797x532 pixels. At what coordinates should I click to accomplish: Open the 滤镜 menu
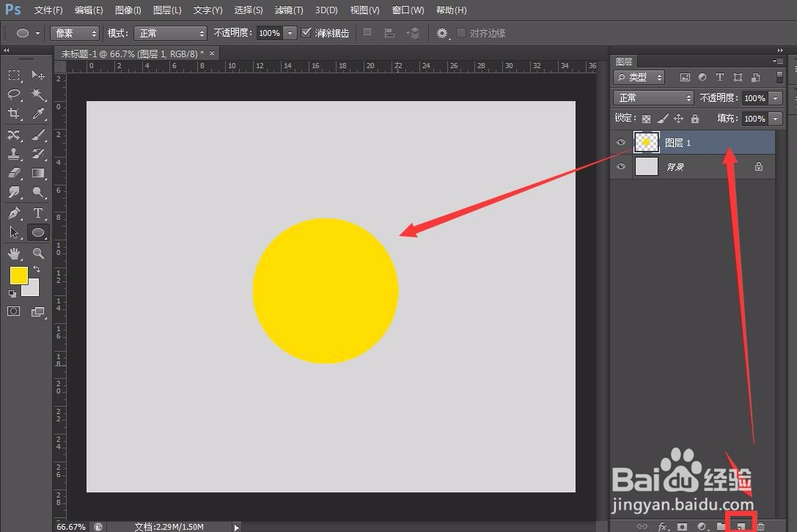point(288,10)
